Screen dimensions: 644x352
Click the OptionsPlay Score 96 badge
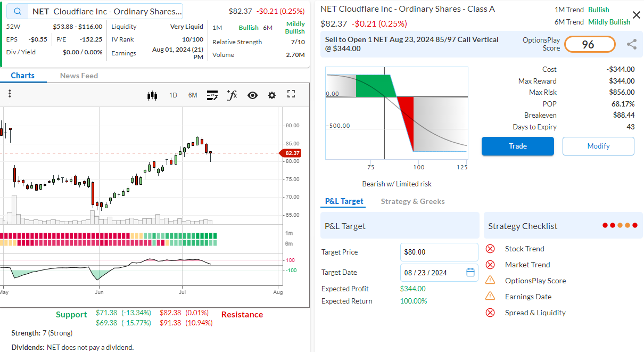pos(590,45)
